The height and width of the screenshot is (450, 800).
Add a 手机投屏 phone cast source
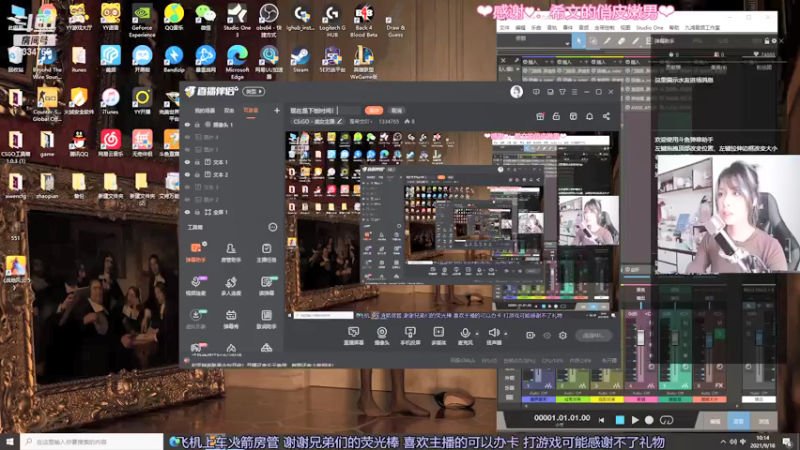[410, 336]
